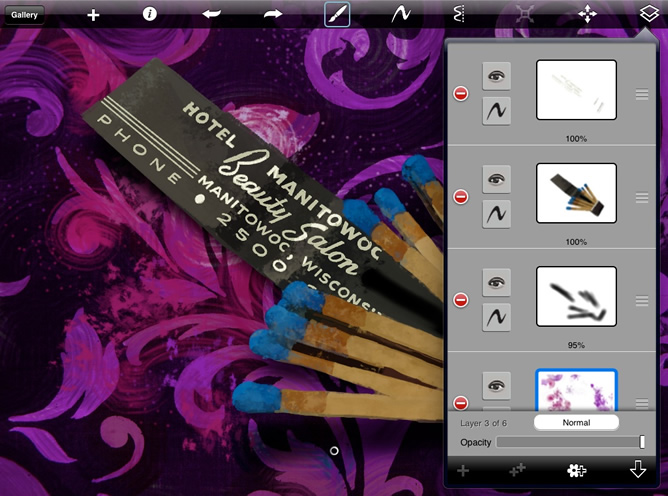Open the info icon in toolbar
Viewport: 668px width, 496px height.
point(150,14)
